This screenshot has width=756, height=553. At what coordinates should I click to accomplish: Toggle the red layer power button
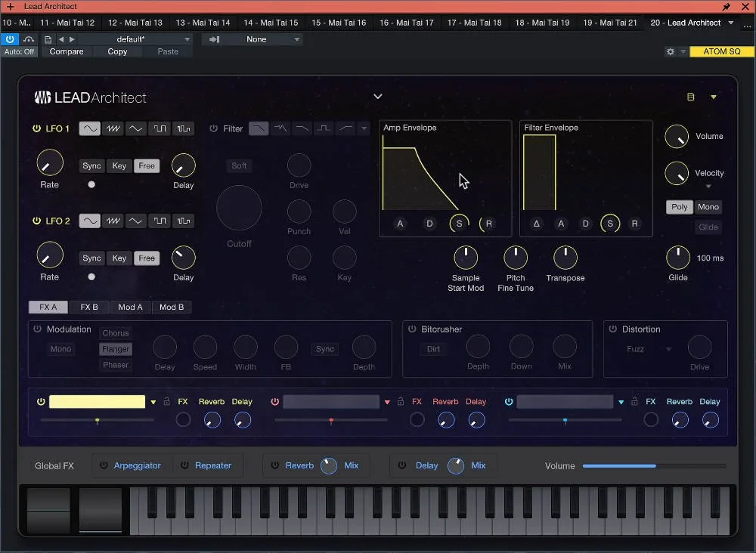(x=275, y=401)
